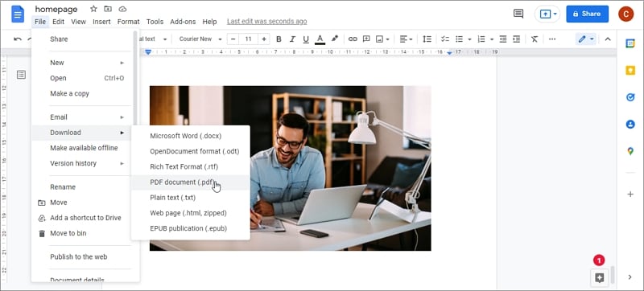Increase the indent

point(517,39)
